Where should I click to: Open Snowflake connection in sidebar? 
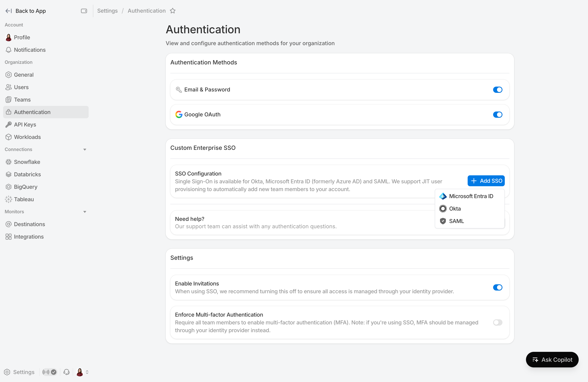(27, 162)
